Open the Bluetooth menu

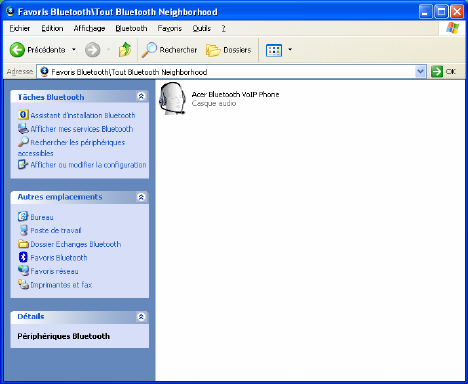(x=131, y=29)
